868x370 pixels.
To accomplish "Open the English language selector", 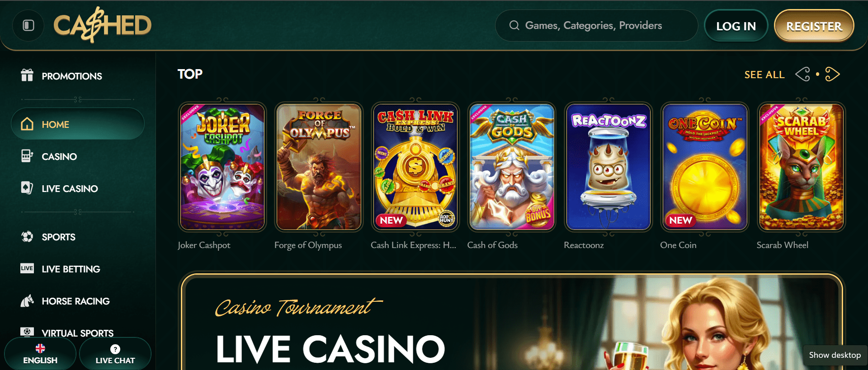I will (x=40, y=354).
